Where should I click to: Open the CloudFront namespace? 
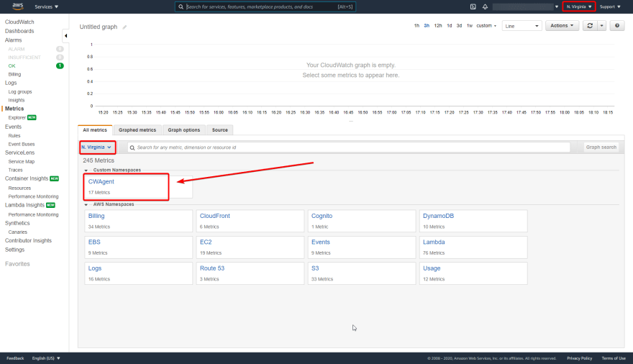click(250, 221)
